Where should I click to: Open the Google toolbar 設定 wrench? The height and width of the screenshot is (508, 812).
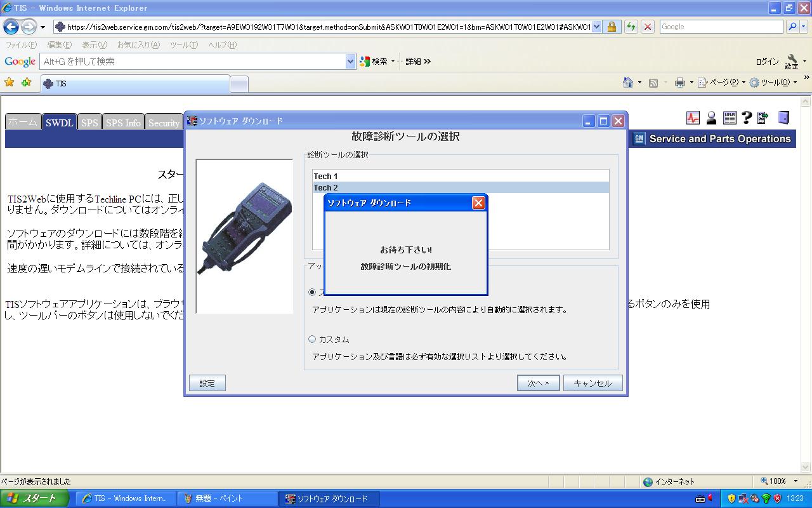click(x=792, y=62)
